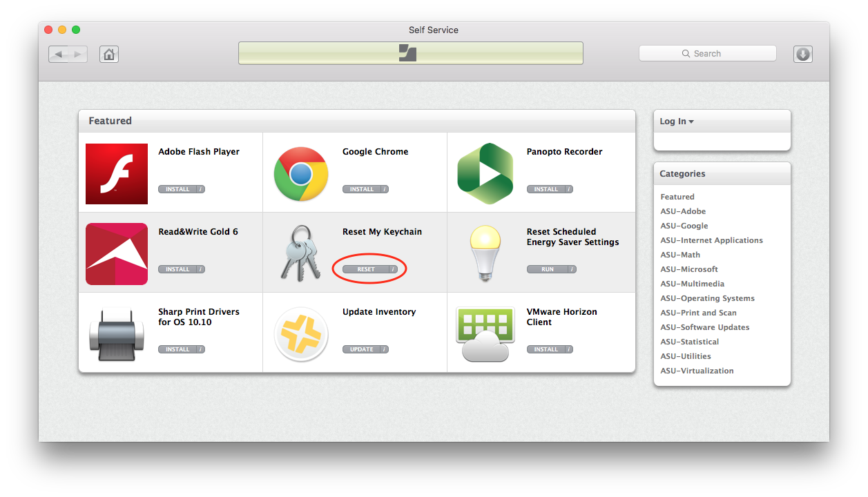Expand the Log In dropdown
This screenshot has width=868, height=497.
click(676, 121)
